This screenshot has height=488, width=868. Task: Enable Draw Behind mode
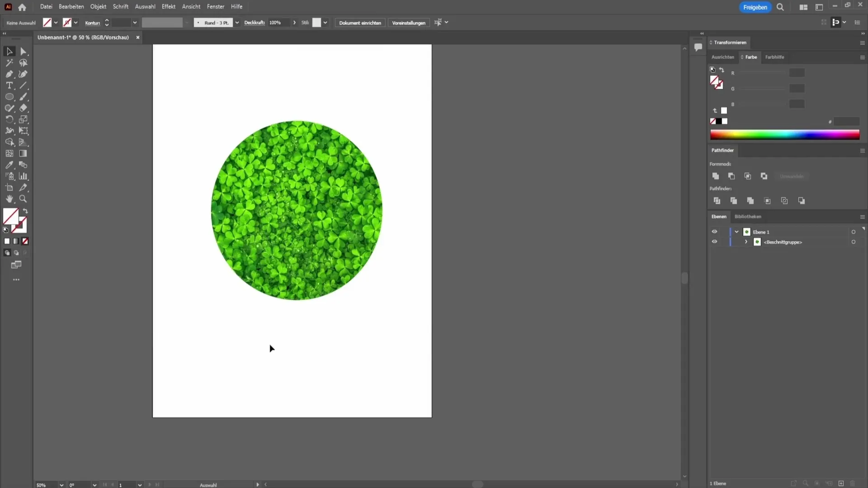click(16, 253)
